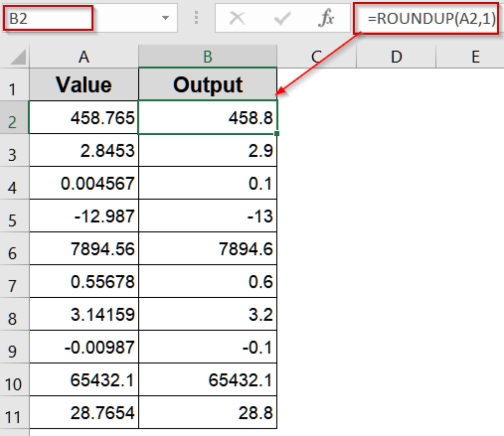Select column B header
Viewport: 504px width, 436px height.
click(x=208, y=56)
